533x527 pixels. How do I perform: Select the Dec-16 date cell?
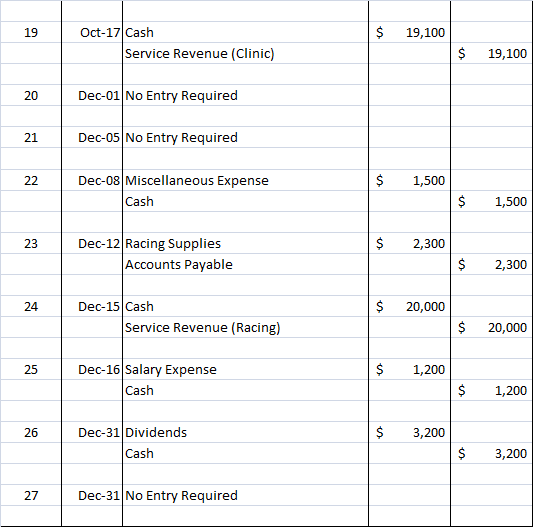[92, 369]
